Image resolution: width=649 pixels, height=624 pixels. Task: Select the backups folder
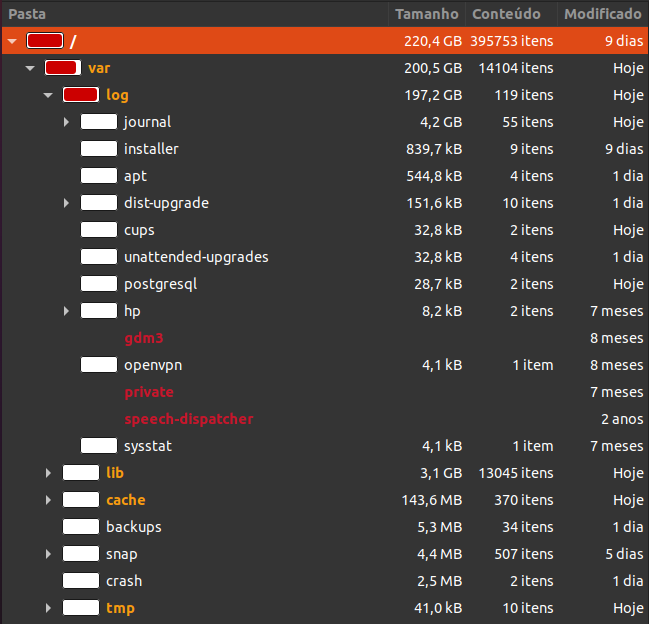134,527
